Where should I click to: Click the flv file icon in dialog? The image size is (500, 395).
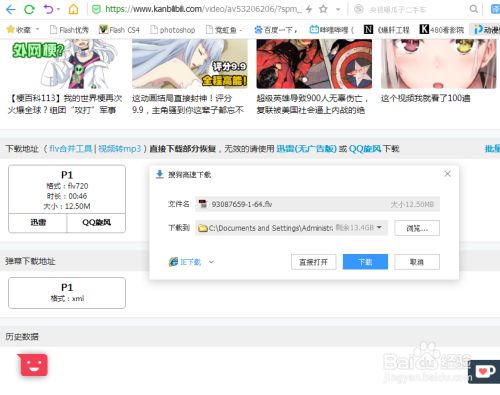click(x=203, y=204)
